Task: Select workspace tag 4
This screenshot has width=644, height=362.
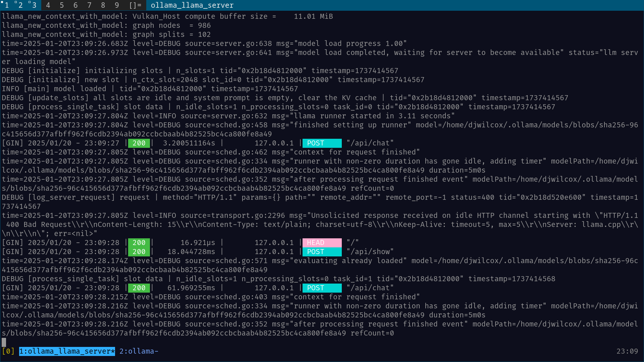Action: [48, 5]
